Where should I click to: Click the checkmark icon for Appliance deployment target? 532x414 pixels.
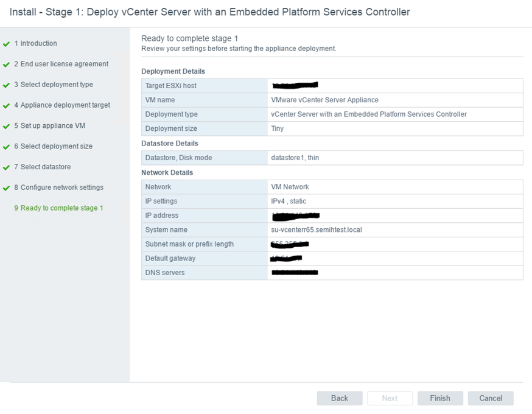tap(6, 106)
